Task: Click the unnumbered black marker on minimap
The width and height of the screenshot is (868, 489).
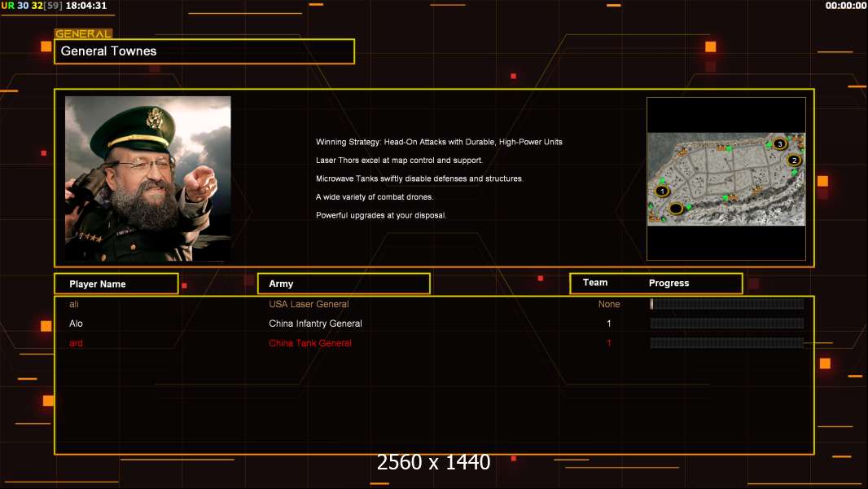Action: [676, 208]
